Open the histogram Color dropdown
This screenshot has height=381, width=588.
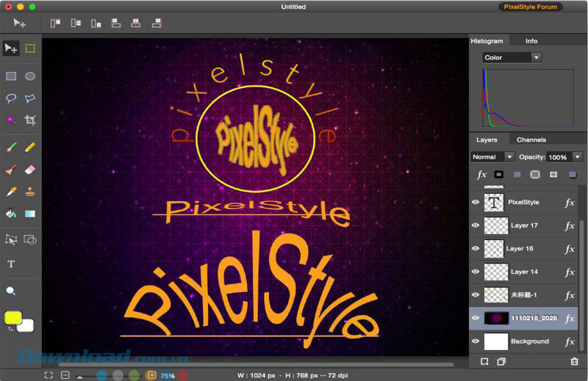coord(512,57)
